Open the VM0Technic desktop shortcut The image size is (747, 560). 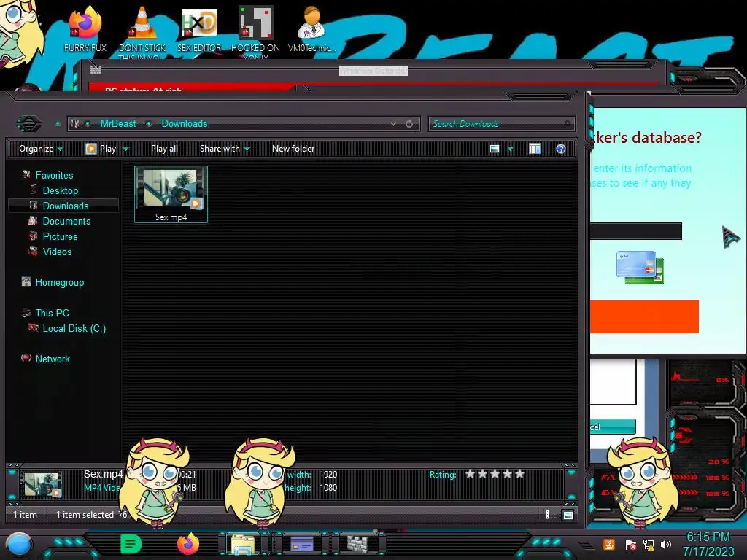click(x=311, y=28)
